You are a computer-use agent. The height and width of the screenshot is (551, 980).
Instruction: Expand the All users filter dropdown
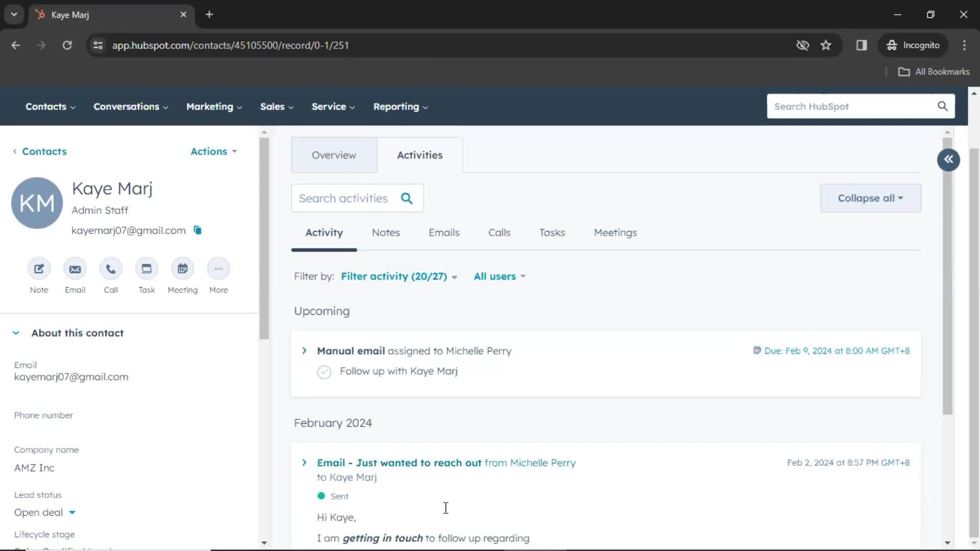tap(499, 276)
